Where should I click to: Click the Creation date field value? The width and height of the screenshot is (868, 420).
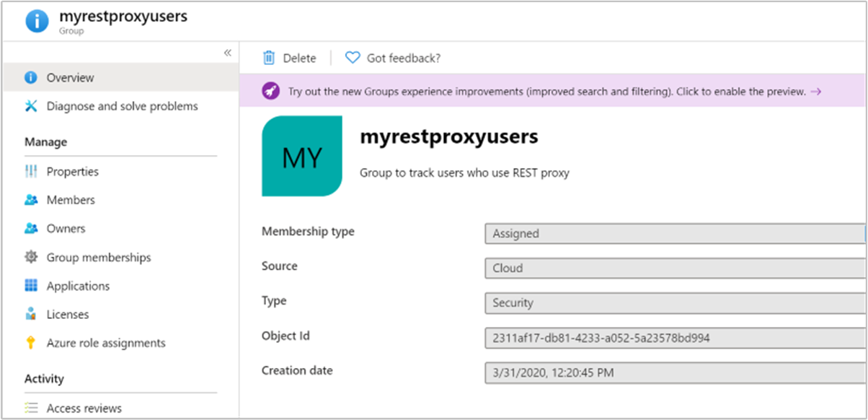[676, 372]
